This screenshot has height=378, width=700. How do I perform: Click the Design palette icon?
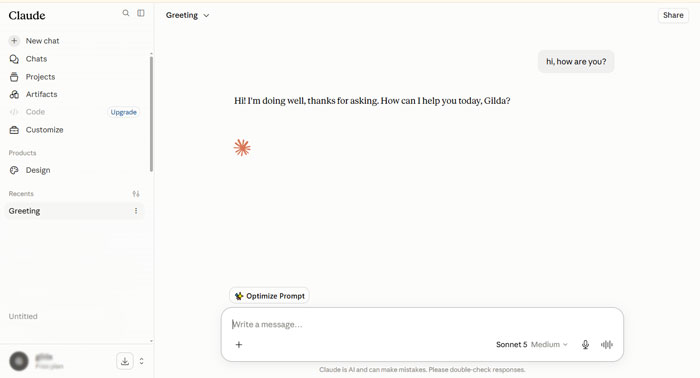point(14,170)
